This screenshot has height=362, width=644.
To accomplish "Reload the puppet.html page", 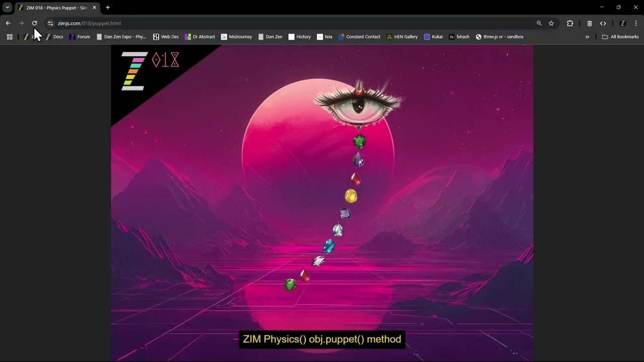I will click(34, 23).
